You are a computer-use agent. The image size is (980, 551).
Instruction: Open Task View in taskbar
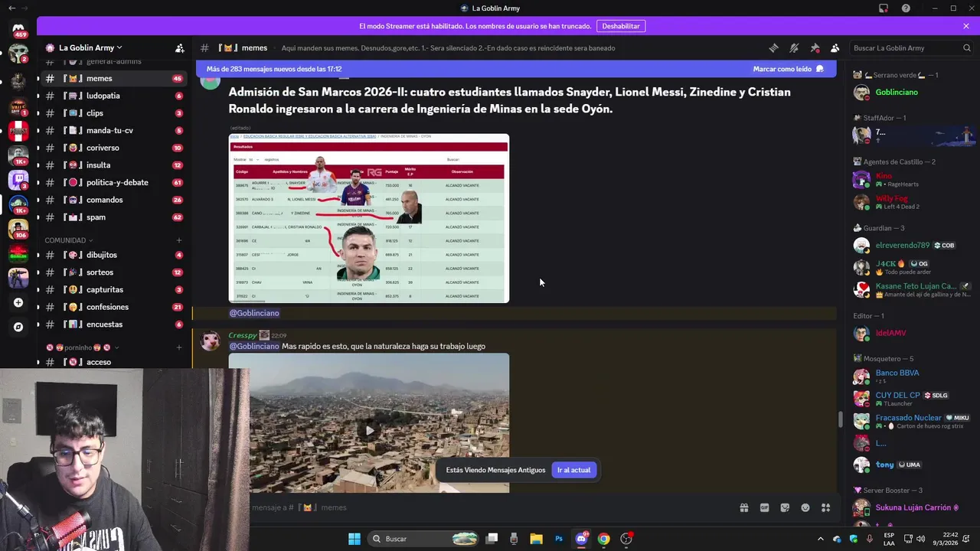point(492,539)
